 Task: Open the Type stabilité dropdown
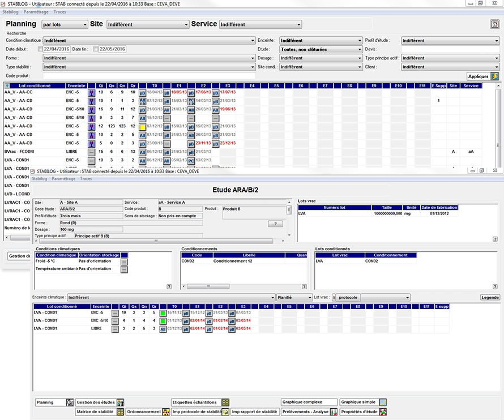149,67
